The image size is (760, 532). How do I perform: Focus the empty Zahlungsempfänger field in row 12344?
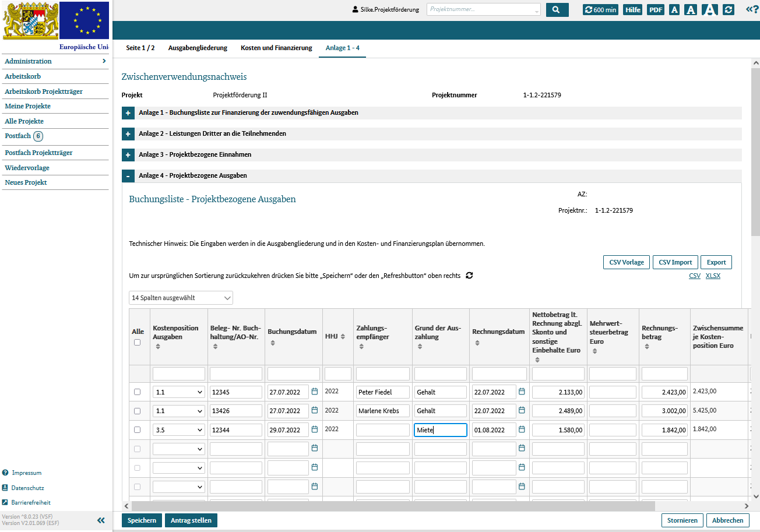(382, 430)
